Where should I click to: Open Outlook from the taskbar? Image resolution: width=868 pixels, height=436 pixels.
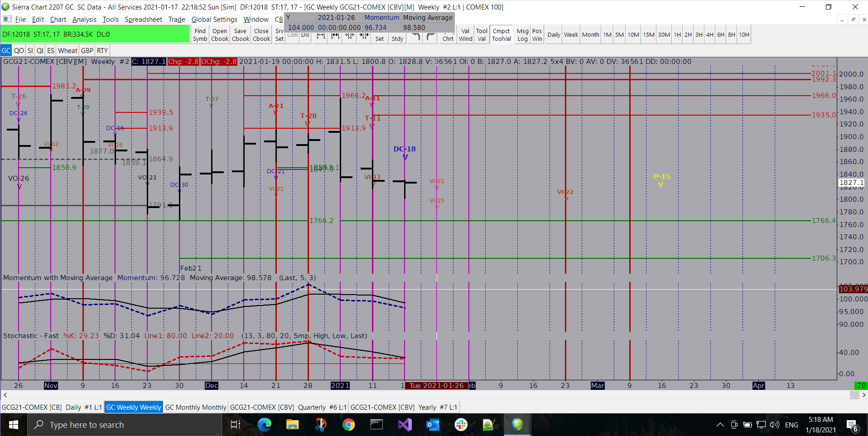click(x=433, y=425)
